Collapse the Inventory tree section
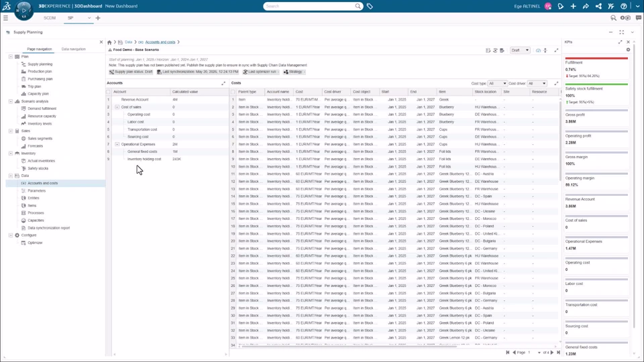The height and width of the screenshot is (362, 644). coord(11,154)
